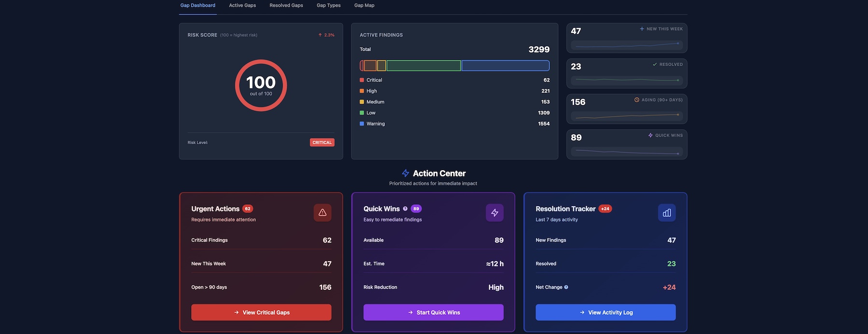868x334 pixels.
Task: Click the green Resolved value 23 in tracker
Action: pyautogui.click(x=671, y=264)
